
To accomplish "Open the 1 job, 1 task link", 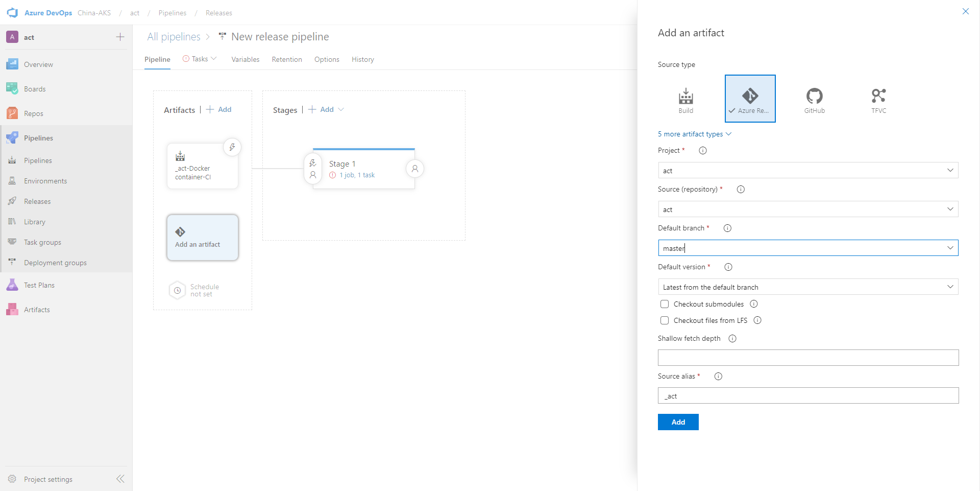I will click(357, 175).
